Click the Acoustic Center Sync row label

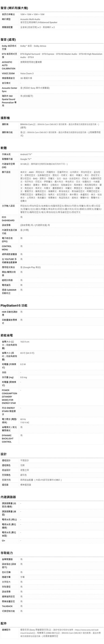pyautogui.click(x=10, y=89)
